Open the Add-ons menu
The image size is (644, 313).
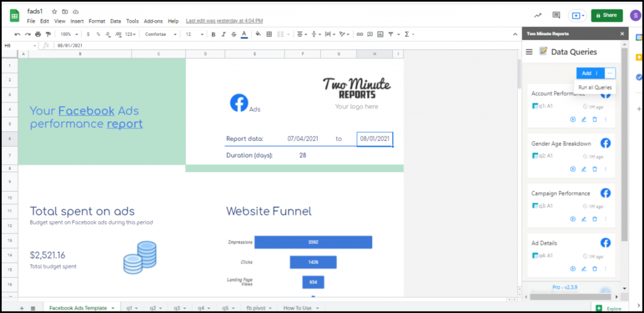click(153, 21)
